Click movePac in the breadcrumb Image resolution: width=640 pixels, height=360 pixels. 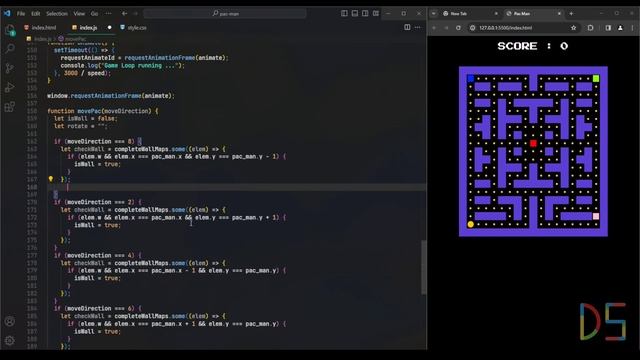tap(76, 39)
